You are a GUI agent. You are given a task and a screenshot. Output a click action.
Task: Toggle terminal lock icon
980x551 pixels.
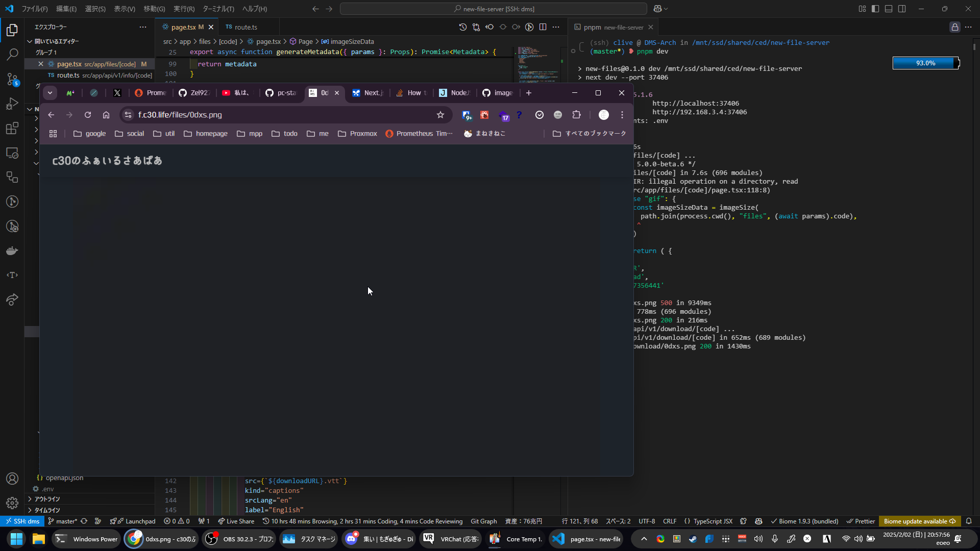[954, 27]
